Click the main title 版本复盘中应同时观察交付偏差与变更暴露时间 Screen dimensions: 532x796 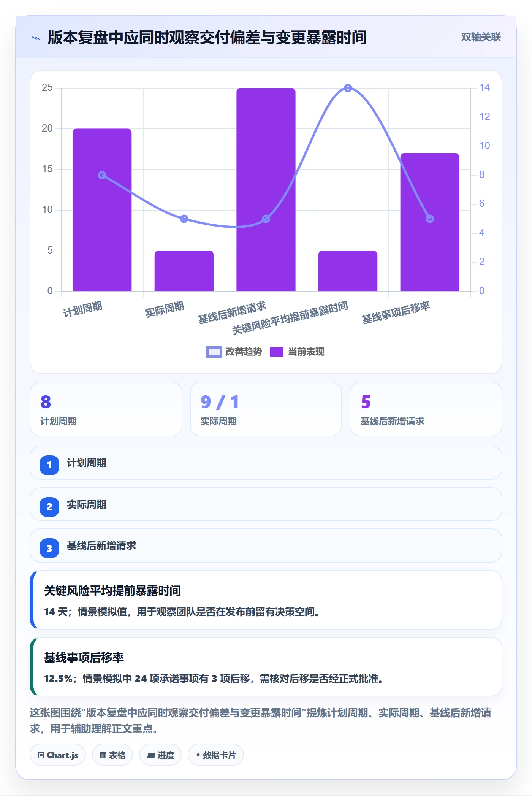(x=207, y=38)
